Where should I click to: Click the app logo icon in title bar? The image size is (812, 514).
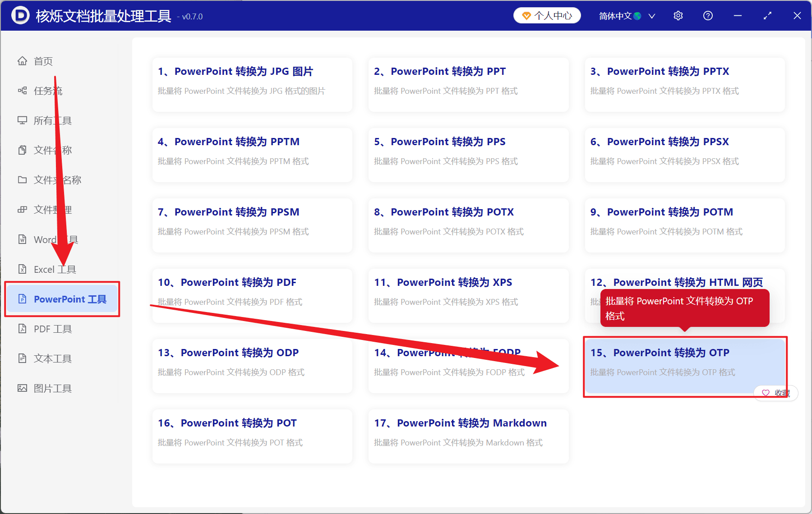pos(20,16)
